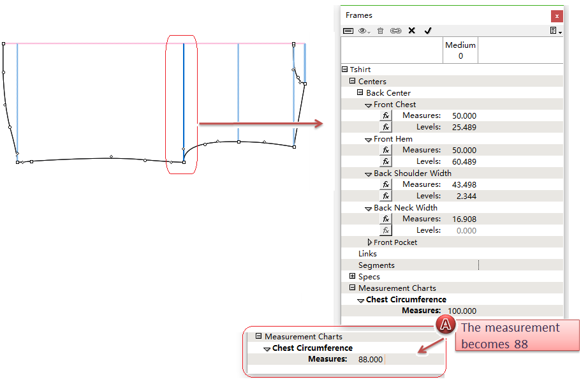Open formula editor for Front Hem Levels
The image size is (588, 391).
coord(386,162)
